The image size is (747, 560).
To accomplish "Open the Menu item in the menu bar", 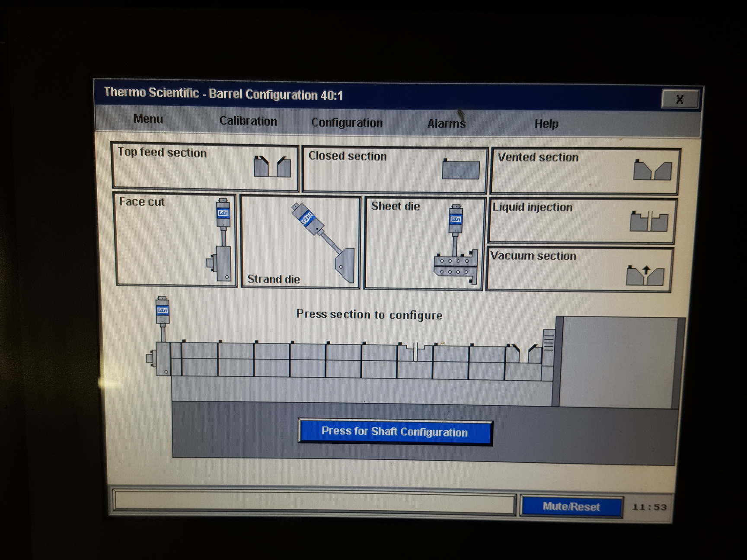I will coord(148,119).
